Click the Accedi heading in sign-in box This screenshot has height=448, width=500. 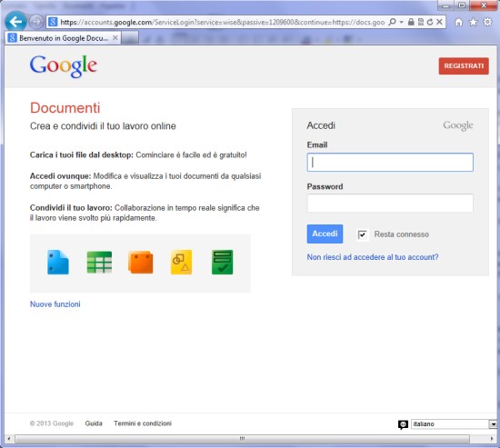tap(321, 125)
